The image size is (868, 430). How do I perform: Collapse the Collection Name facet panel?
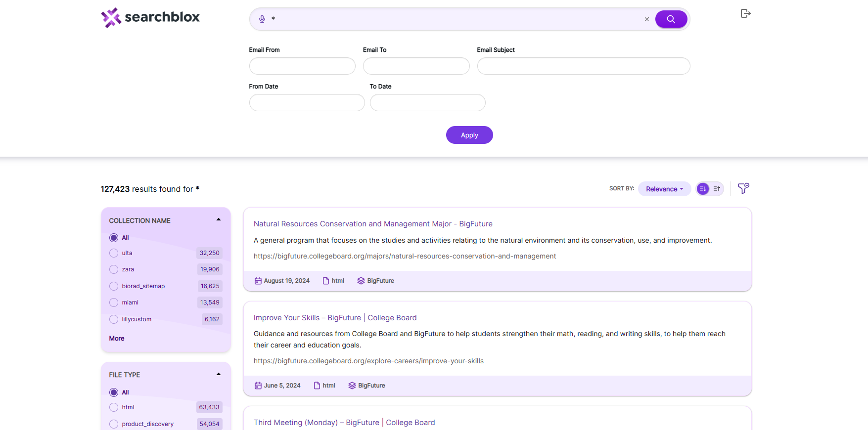pyautogui.click(x=219, y=220)
